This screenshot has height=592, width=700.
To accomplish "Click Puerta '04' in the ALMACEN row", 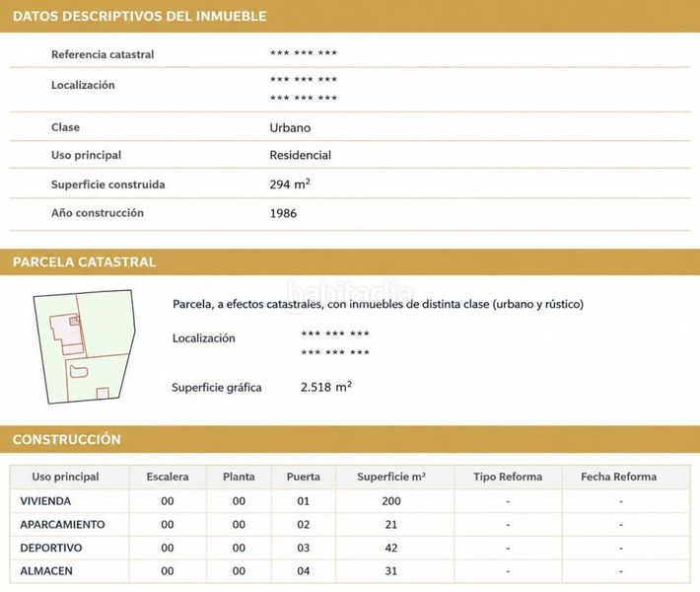I will coord(304,571).
